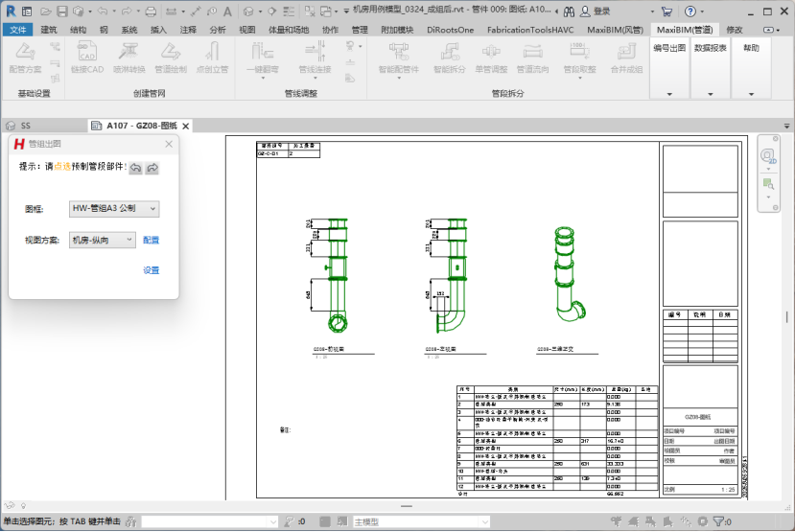
Task: Click the 点创立管 tool
Action: click(213, 58)
